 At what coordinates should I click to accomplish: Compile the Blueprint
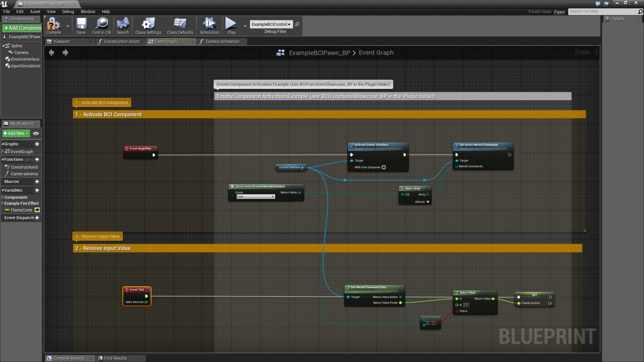(x=54, y=26)
